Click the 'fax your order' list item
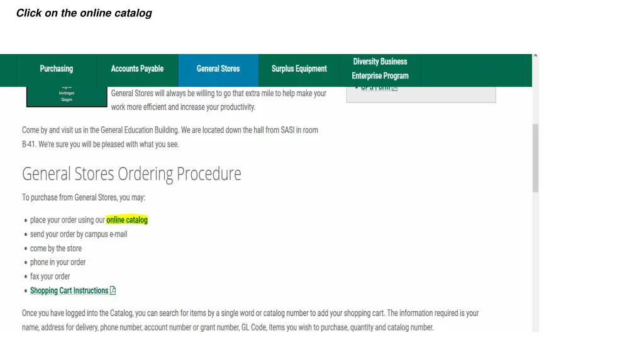This screenshot has width=644, height=362. click(50, 277)
